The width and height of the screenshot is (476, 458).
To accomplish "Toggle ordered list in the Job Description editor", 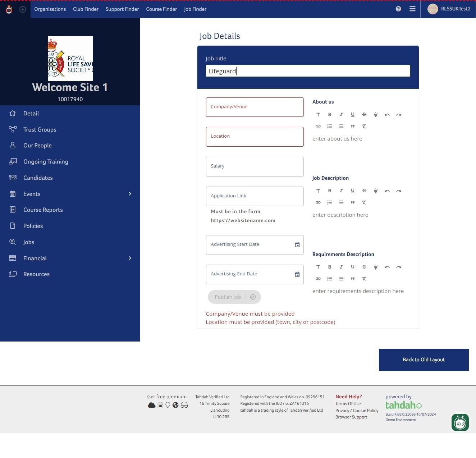I will coord(330,202).
